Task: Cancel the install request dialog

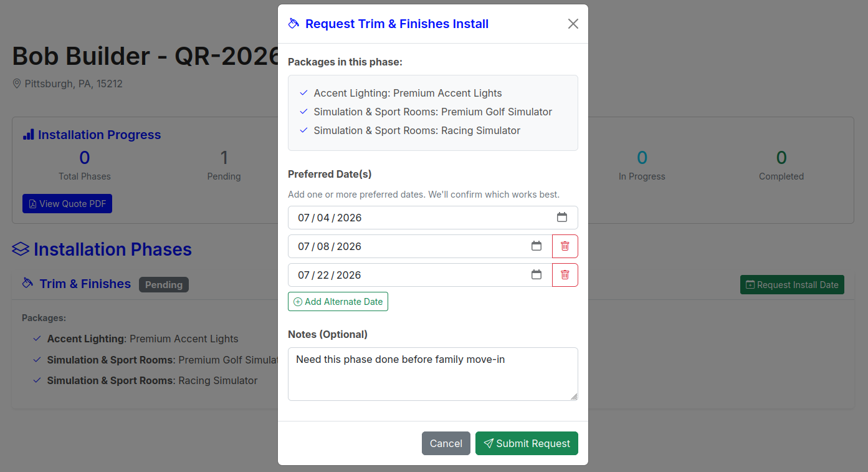Action: tap(446, 443)
